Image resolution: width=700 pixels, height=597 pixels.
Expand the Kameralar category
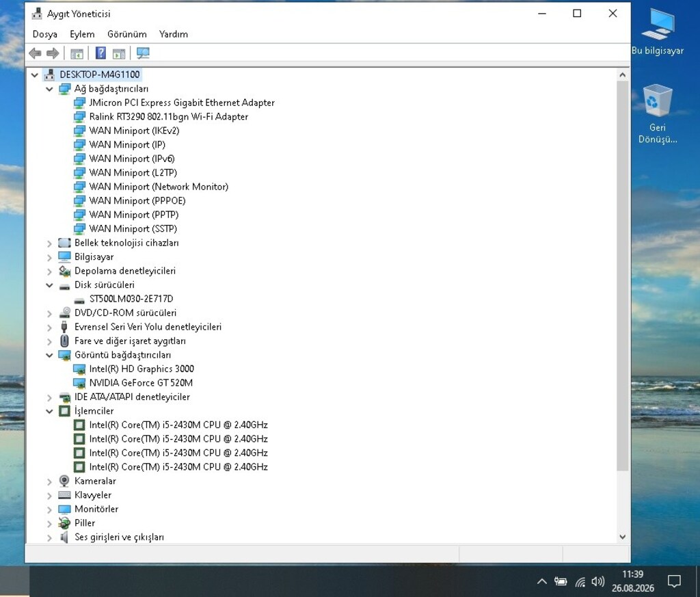pyautogui.click(x=49, y=481)
